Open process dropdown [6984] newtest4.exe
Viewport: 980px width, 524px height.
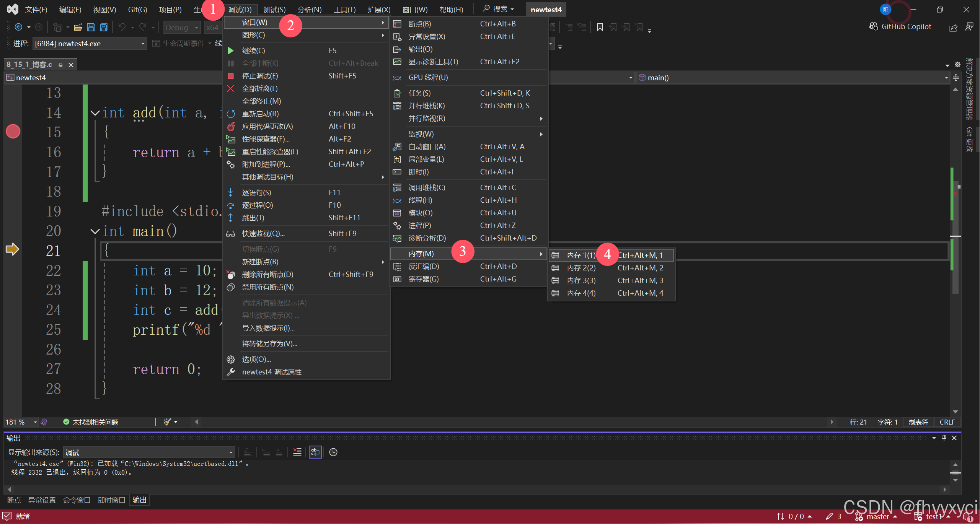click(x=90, y=44)
